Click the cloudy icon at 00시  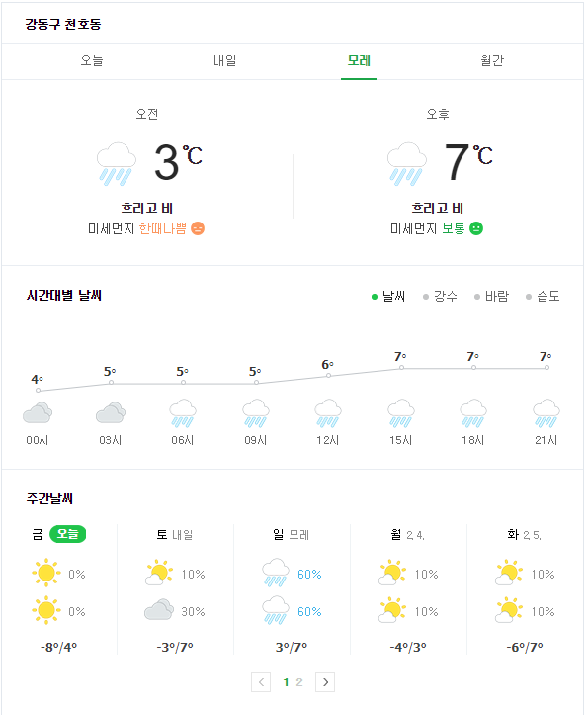(38, 412)
